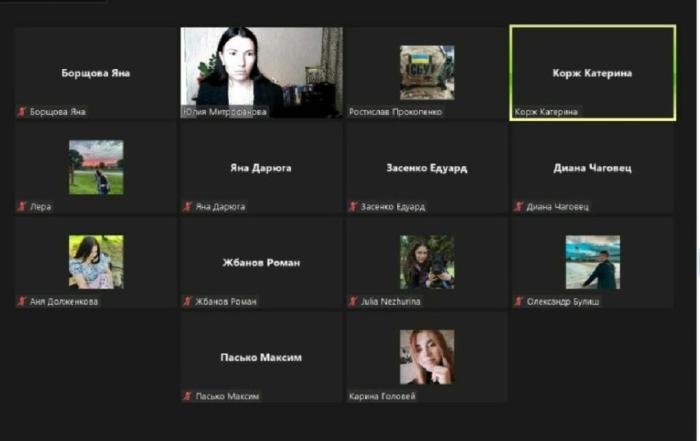Image resolution: width=700 pixels, height=441 pixels.
Task: Click muted microphone icon for Яна Дарюга
Action: point(188,207)
